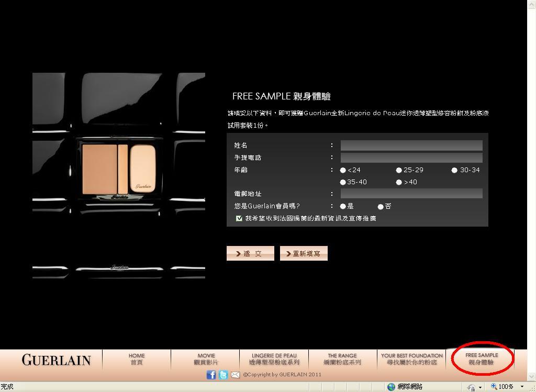Screen dimensions: 536x392
Task: Focus the 手提電話 phone input field
Action: [411, 158]
